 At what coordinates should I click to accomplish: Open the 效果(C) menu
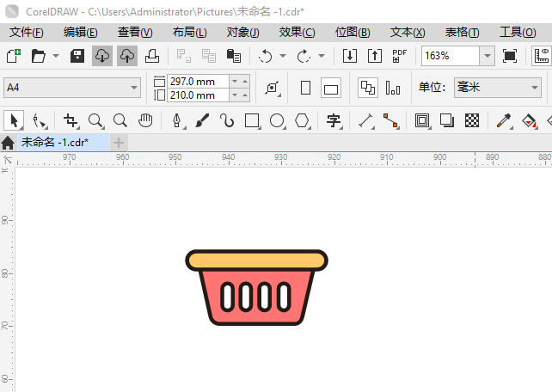pyautogui.click(x=297, y=33)
